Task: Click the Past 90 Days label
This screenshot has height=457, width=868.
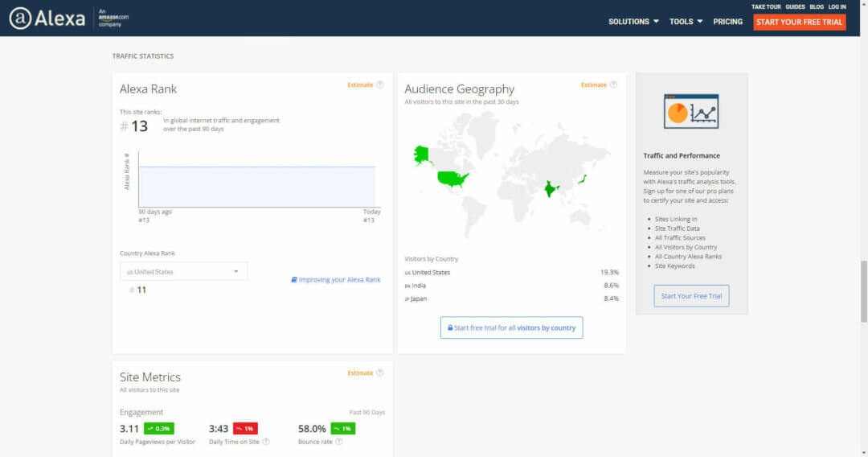Action: (x=367, y=412)
